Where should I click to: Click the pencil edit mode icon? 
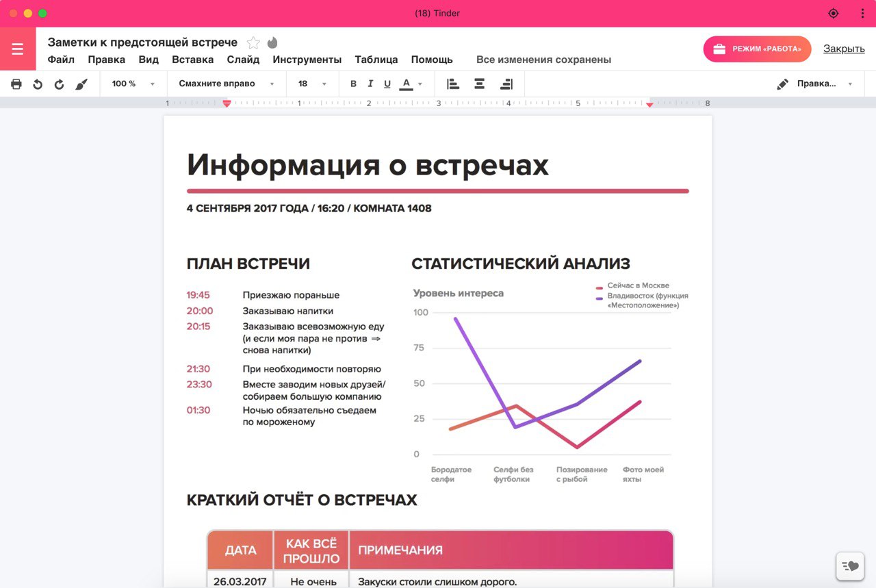[x=783, y=84]
